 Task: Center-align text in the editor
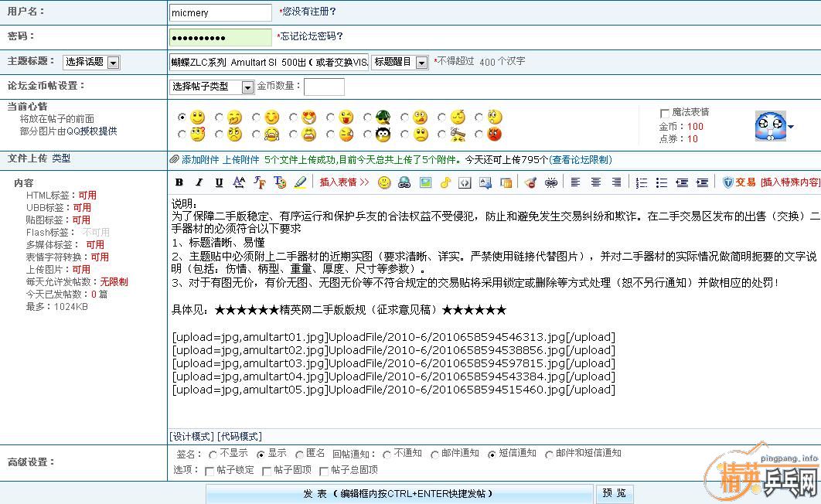pos(596,182)
